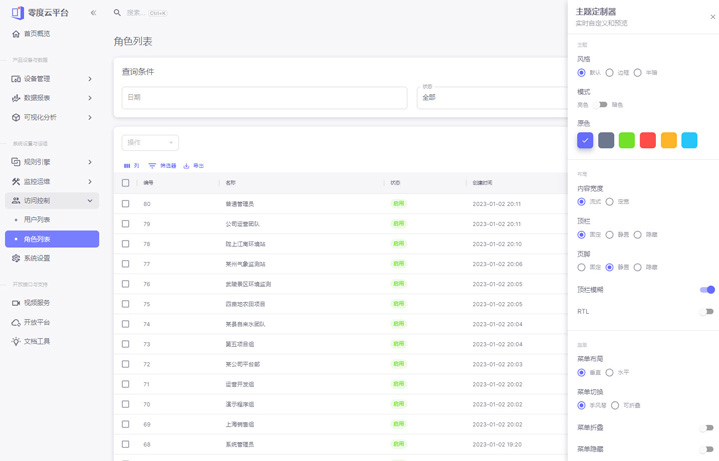
Task: Collapse the 访问控制 menu chevron
Action: [x=90, y=200]
